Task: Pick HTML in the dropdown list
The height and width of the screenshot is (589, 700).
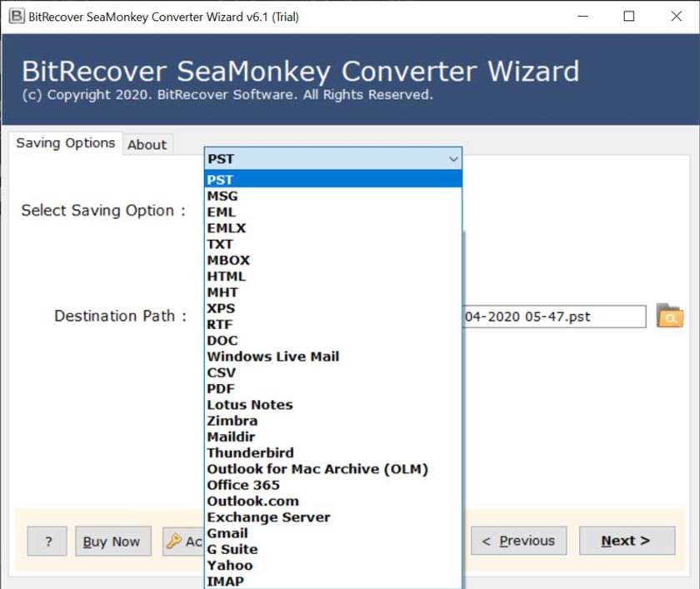Action: pyautogui.click(x=333, y=277)
